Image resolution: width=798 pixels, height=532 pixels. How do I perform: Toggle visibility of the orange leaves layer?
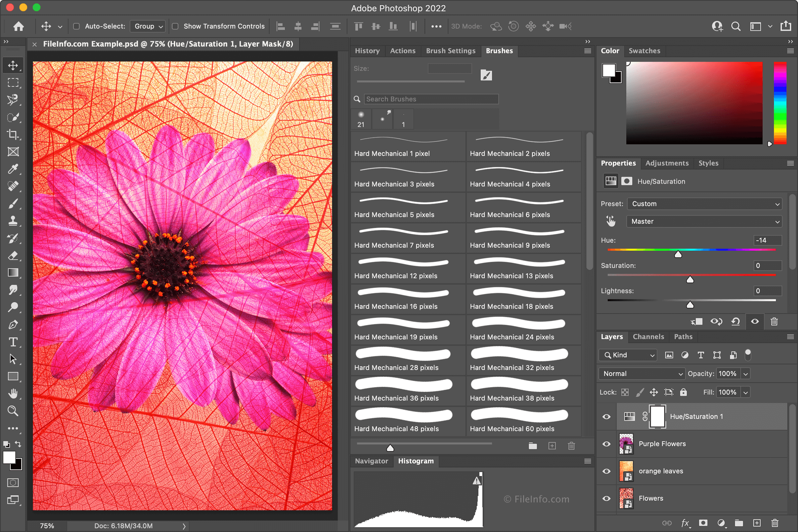pyautogui.click(x=606, y=471)
